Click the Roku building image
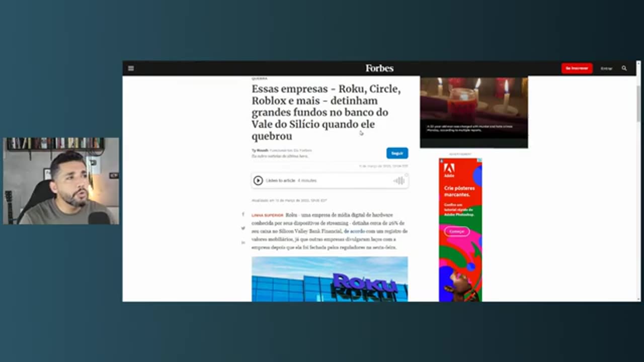The image size is (644, 362). (330, 279)
